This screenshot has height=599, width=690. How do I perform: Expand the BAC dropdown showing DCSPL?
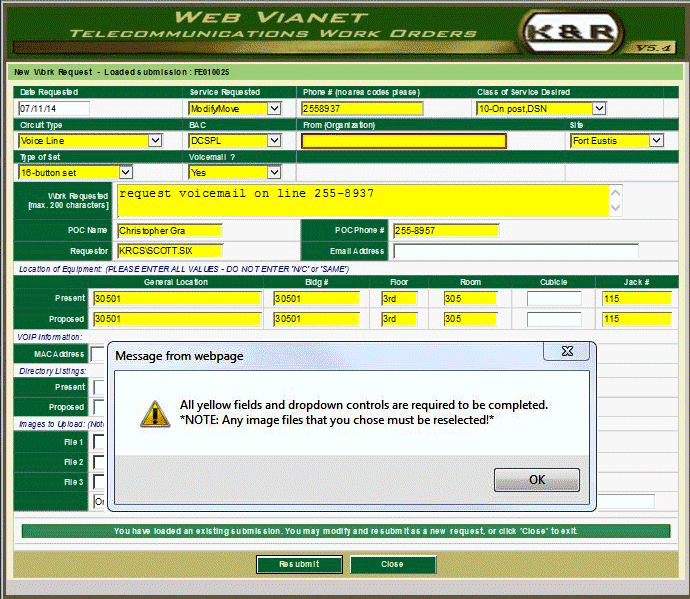(x=274, y=140)
